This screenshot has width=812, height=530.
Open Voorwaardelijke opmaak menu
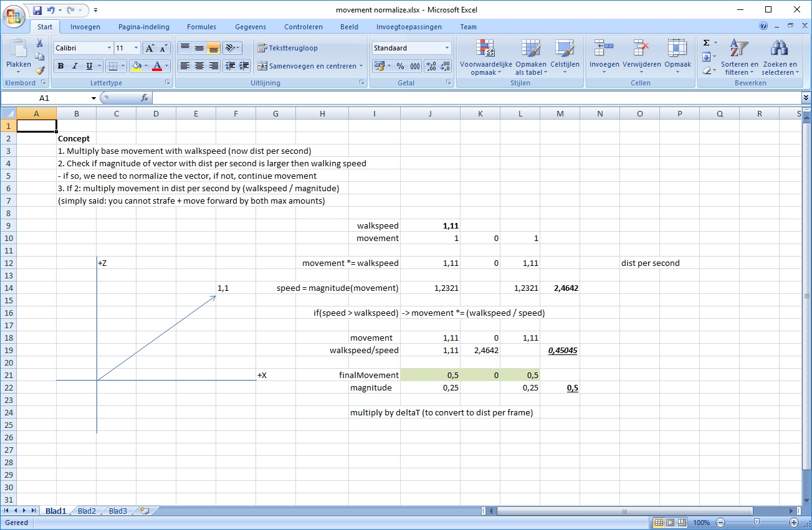(x=485, y=57)
